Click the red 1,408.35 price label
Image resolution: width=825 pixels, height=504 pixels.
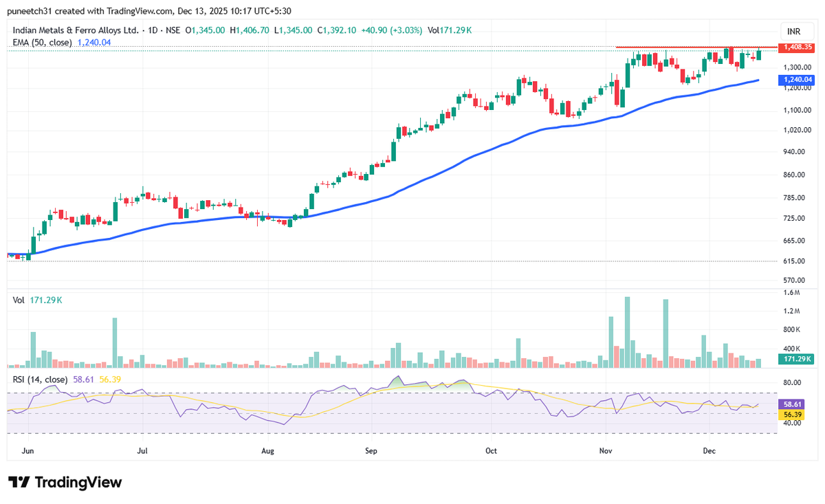point(795,47)
